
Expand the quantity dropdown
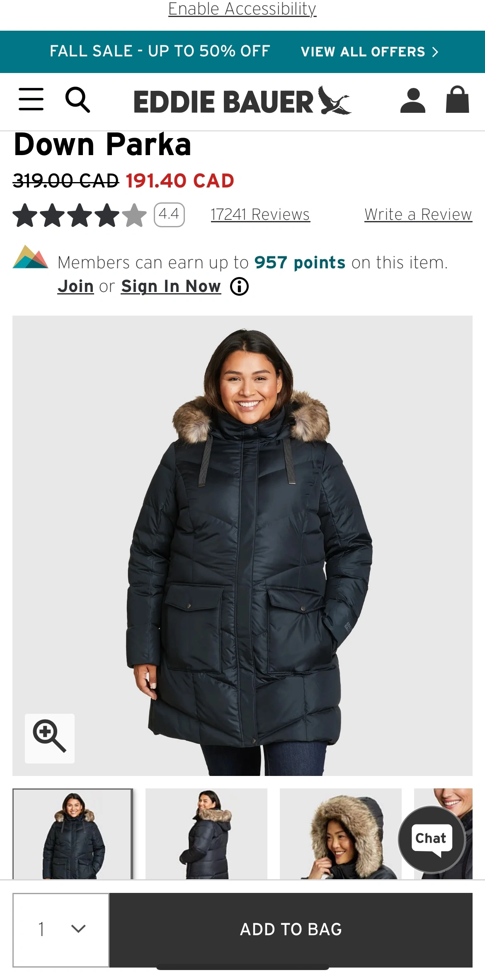tap(61, 929)
